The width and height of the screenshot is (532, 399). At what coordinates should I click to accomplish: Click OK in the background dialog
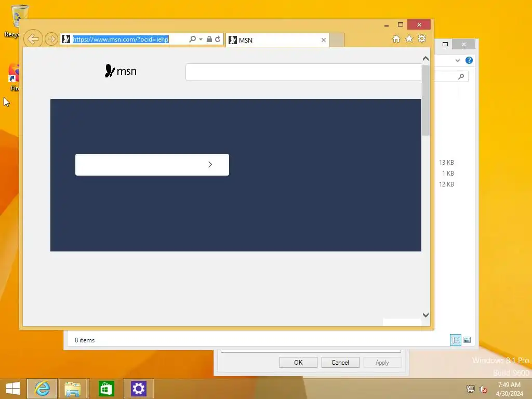pos(298,362)
